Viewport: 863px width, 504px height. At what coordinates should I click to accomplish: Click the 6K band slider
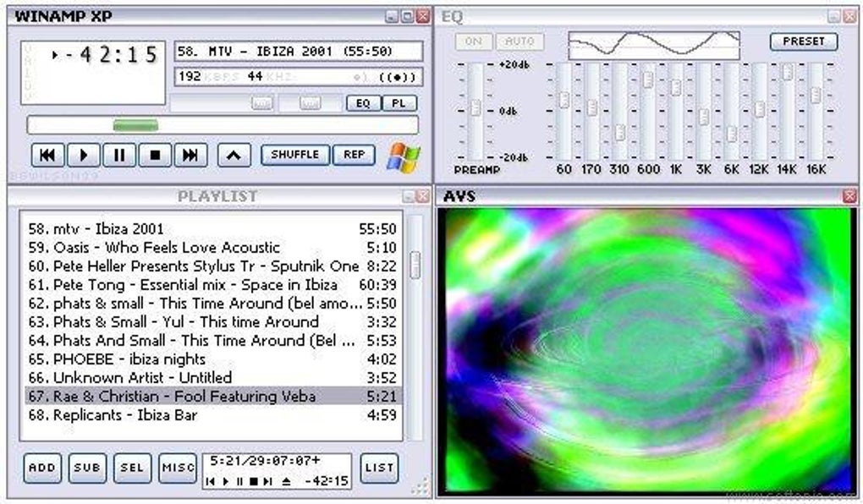coord(732,134)
